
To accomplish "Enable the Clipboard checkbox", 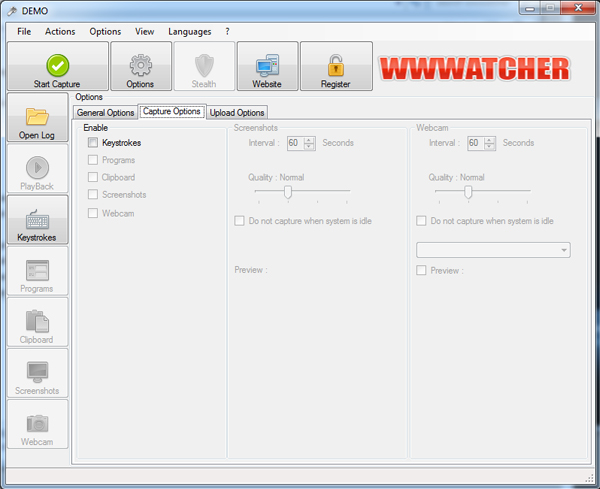I will pyautogui.click(x=93, y=177).
